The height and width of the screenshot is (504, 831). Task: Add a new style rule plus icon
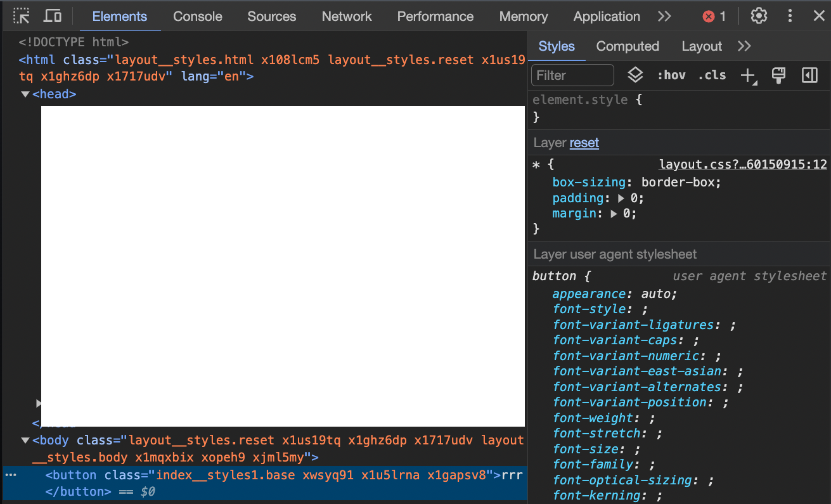click(x=749, y=75)
